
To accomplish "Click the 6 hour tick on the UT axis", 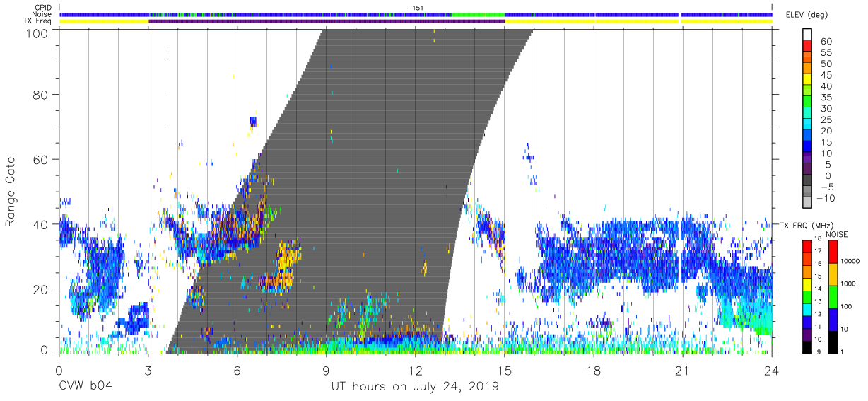I will (237, 370).
